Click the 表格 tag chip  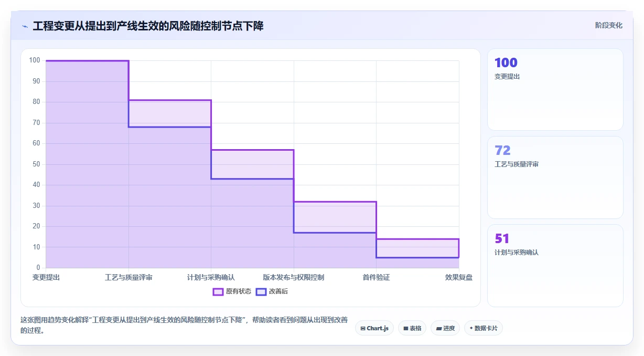pyautogui.click(x=412, y=328)
